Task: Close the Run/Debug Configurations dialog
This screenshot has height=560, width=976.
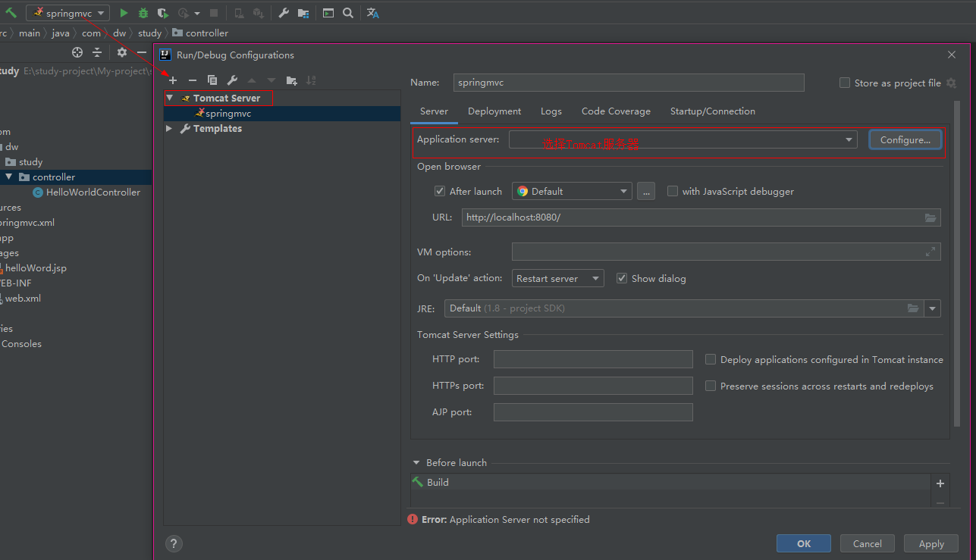Action: coord(952,55)
